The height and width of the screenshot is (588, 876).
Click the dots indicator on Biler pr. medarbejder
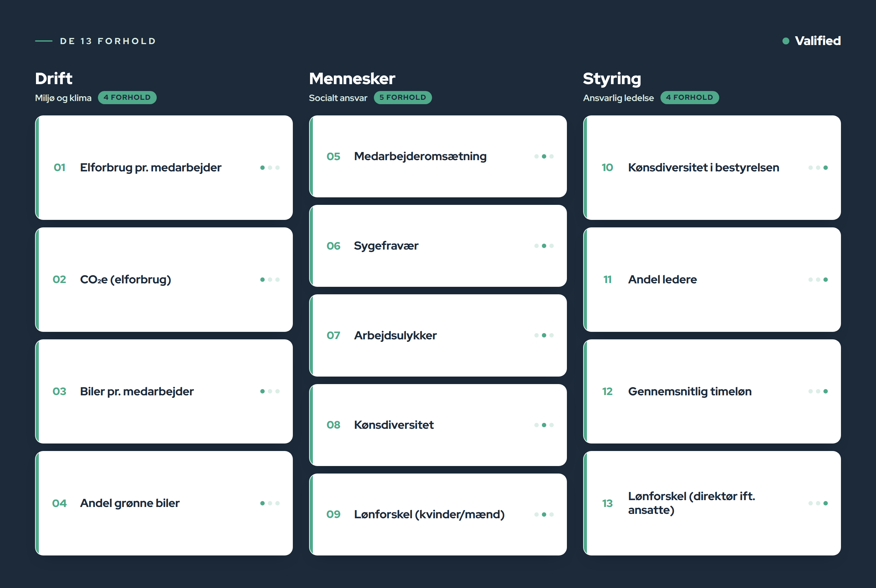click(270, 392)
